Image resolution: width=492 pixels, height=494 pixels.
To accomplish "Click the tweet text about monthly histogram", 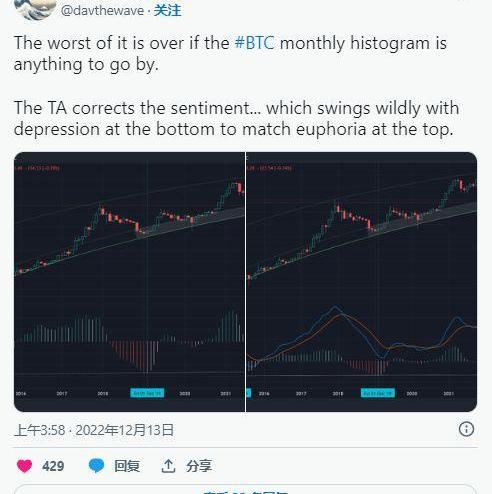I will (230, 54).
